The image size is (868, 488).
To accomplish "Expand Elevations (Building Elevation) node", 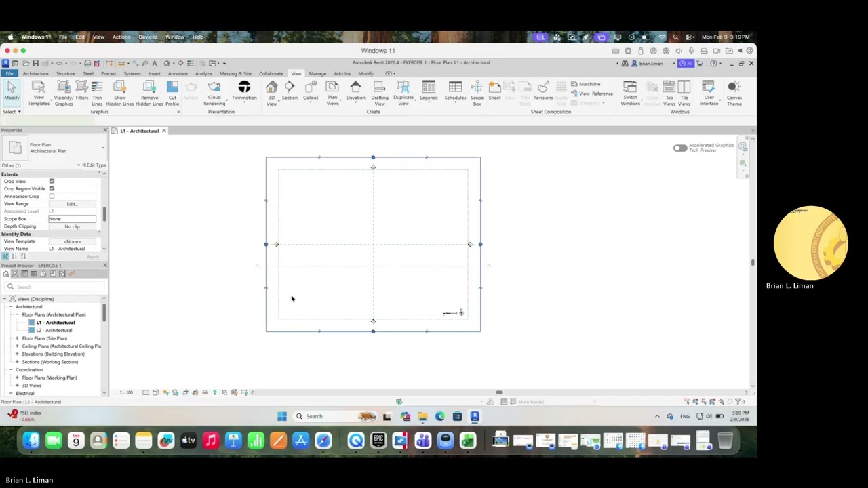I will (17, 354).
